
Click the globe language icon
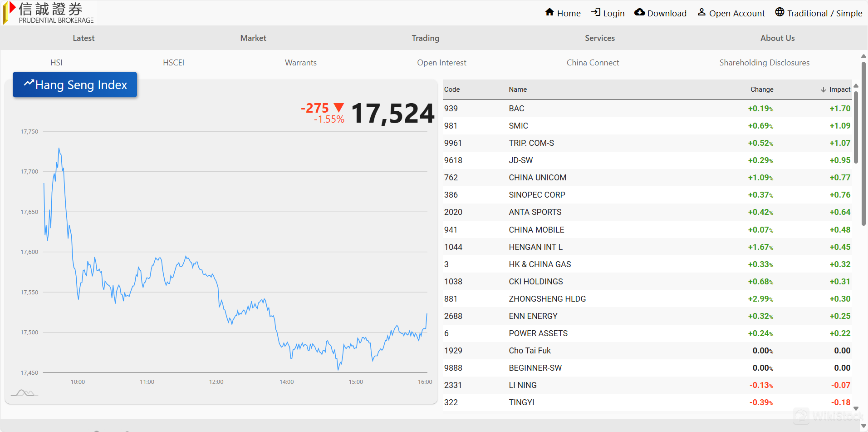pos(780,12)
